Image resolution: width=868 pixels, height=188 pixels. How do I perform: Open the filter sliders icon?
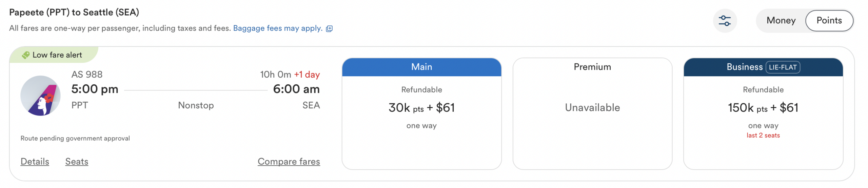point(724,21)
